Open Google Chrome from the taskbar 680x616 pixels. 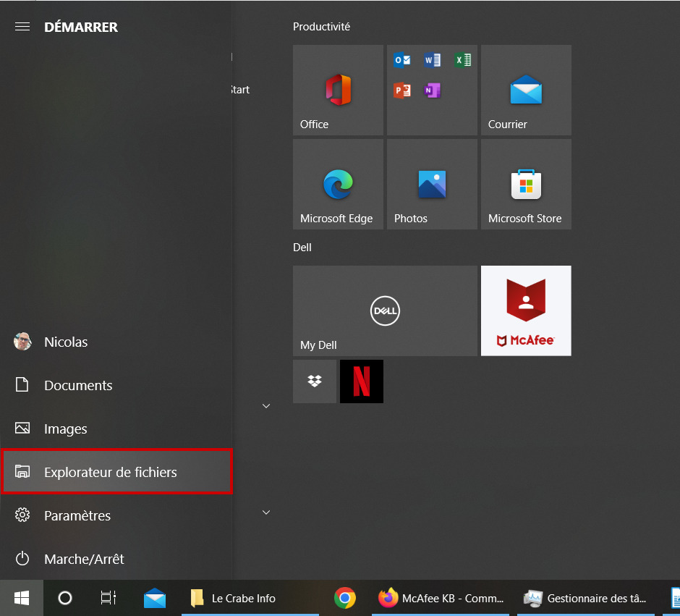pyautogui.click(x=345, y=598)
